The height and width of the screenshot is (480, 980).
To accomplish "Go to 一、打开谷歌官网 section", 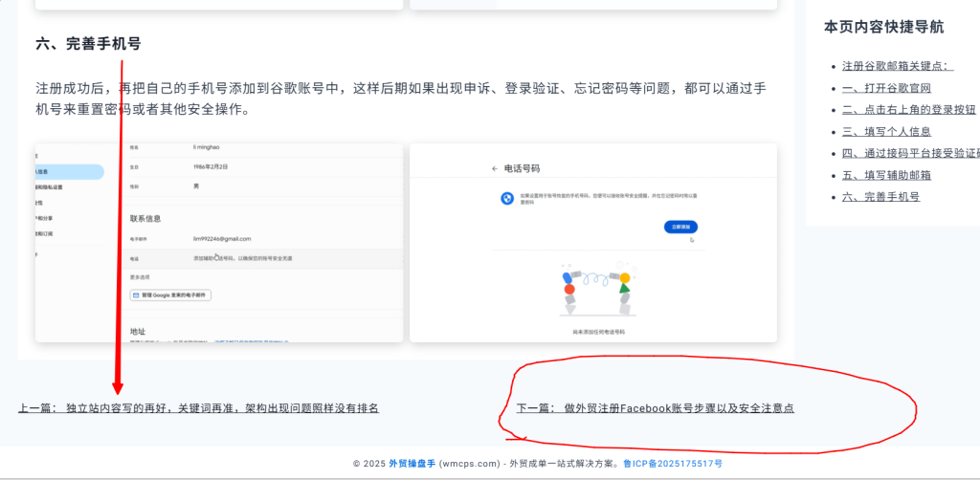I will (x=886, y=88).
